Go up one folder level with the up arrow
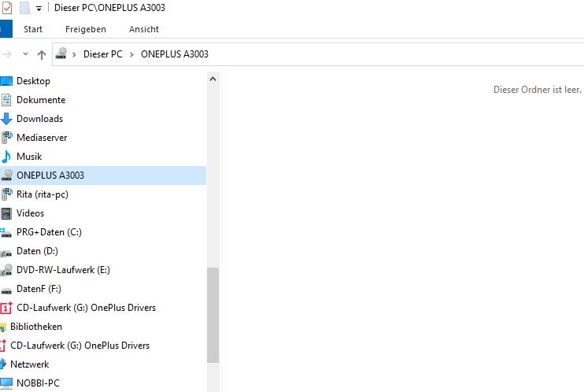584x392 pixels. pyautogui.click(x=42, y=55)
